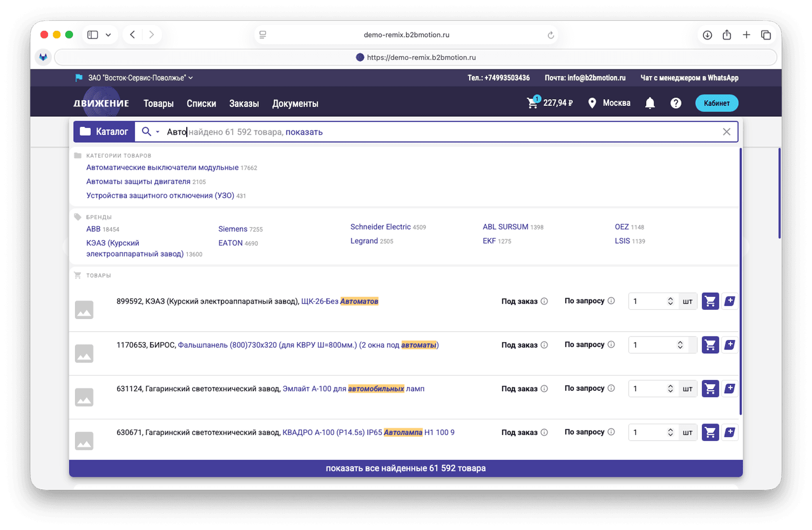Viewport: 812px width, 530px height.
Task: Open the Каталог button
Action: (x=104, y=132)
